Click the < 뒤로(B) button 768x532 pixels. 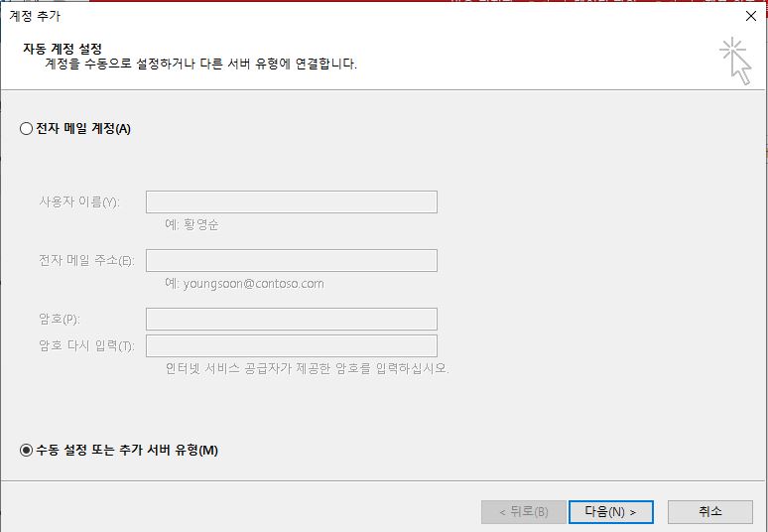(522, 512)
